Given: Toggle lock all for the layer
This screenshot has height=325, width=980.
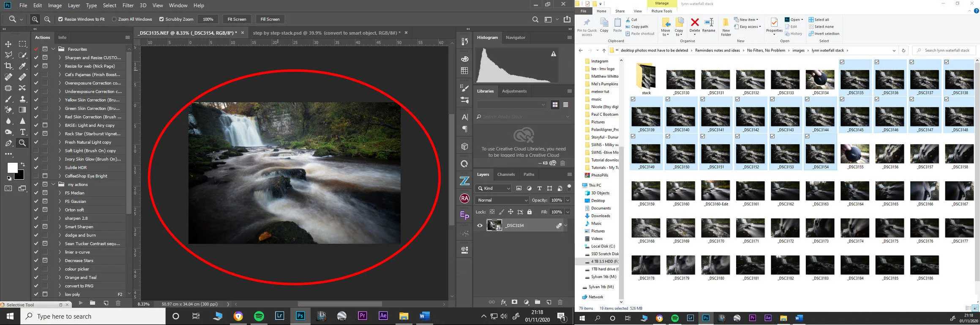Looking at the screenshot, I should [x=529, y=212].
